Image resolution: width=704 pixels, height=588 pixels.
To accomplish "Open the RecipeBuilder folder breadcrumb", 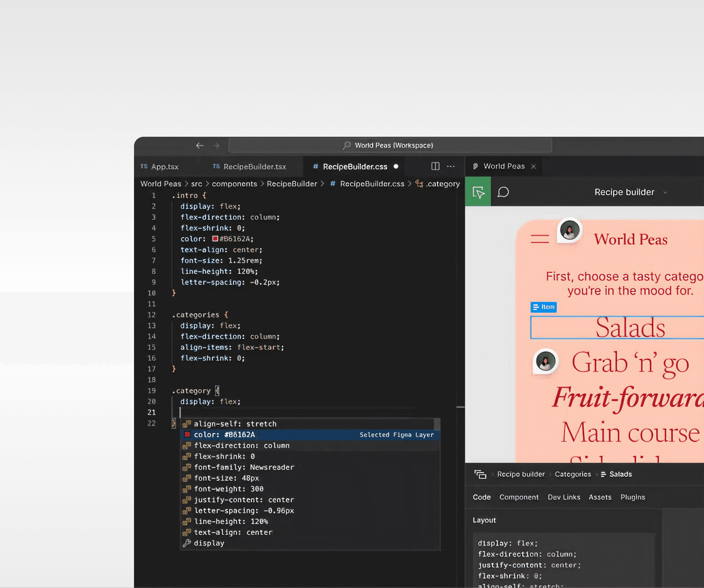I will click(292, 184).
